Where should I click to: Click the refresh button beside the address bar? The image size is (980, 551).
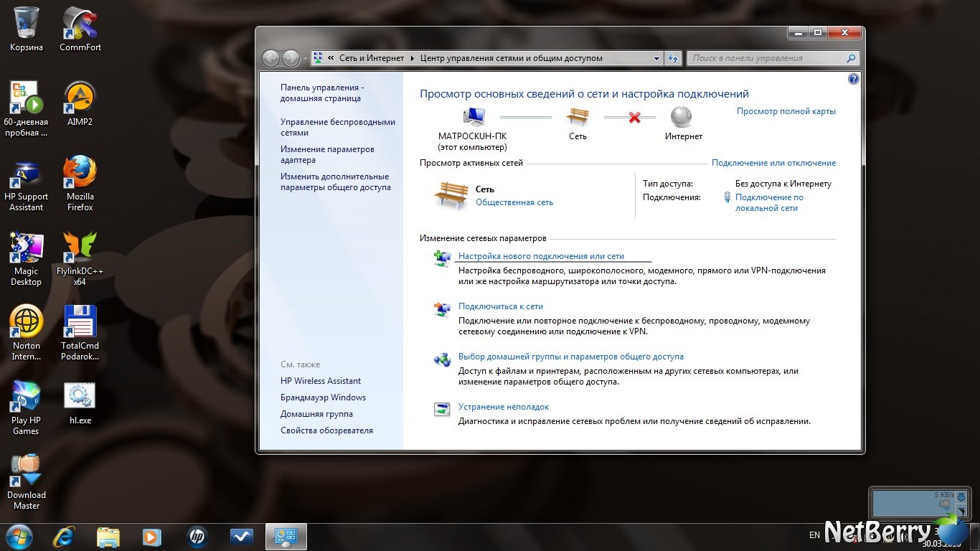tap(673, 58)
